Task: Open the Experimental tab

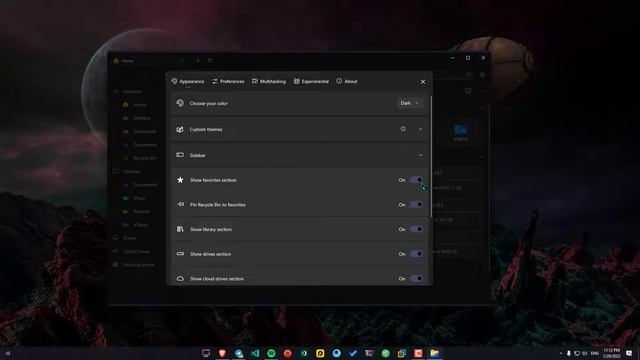Action: [x=311, y=82]
